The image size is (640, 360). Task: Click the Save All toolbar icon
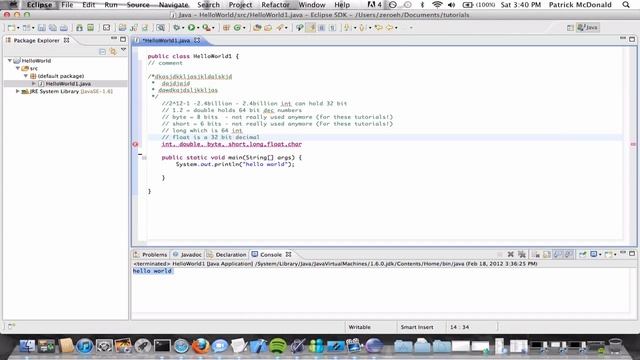click(53, 28)
